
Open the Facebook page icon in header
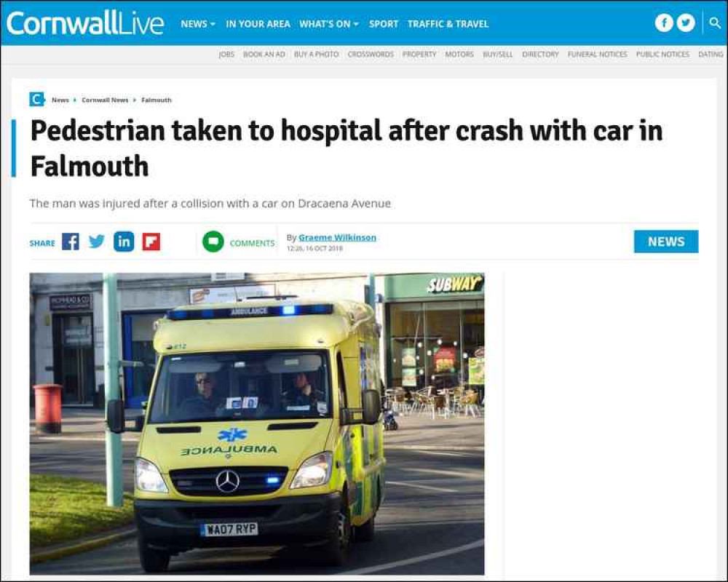point(664,23)
